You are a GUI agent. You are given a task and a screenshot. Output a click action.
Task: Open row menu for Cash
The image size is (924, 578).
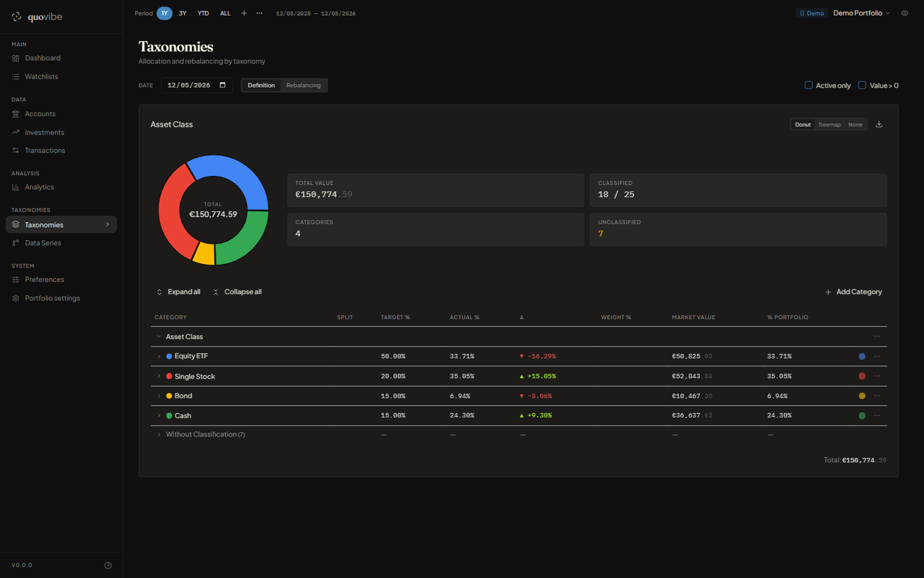(x=877, y=416)
